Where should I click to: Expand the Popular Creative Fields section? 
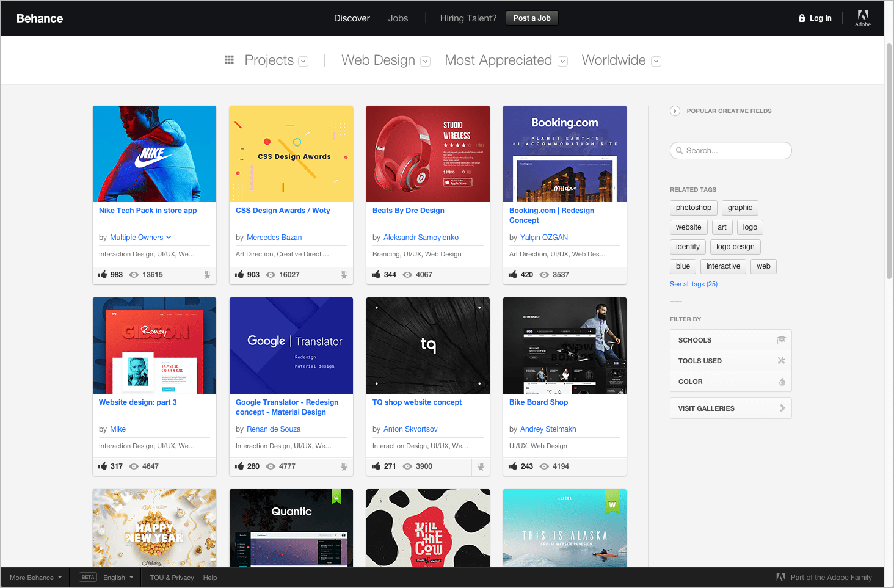pos(675,111)
